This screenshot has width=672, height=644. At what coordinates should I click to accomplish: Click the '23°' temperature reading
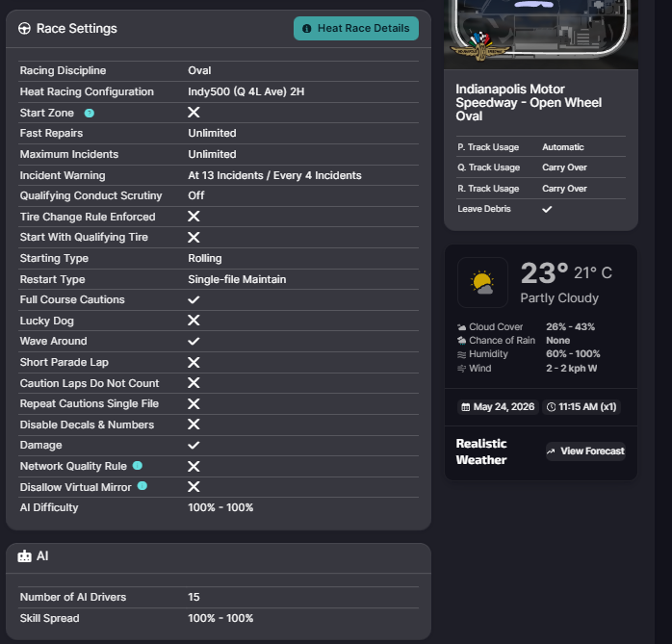point(544,273)
